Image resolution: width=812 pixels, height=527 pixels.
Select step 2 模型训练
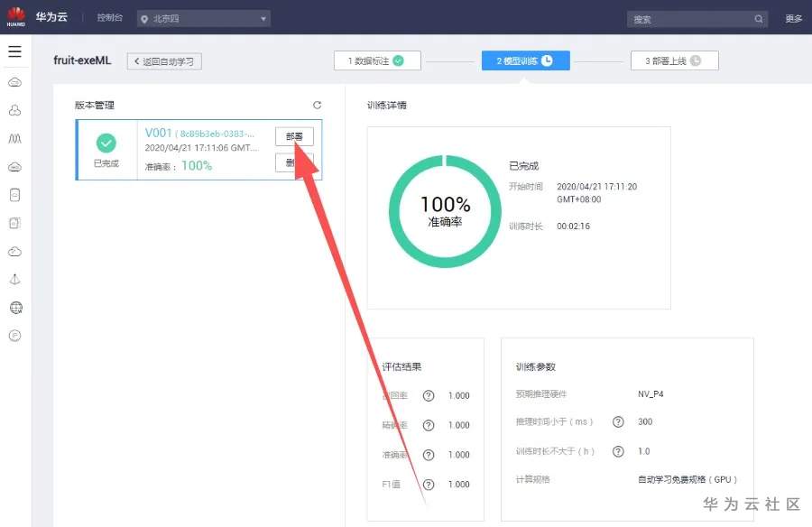click(x=526, y=60)
